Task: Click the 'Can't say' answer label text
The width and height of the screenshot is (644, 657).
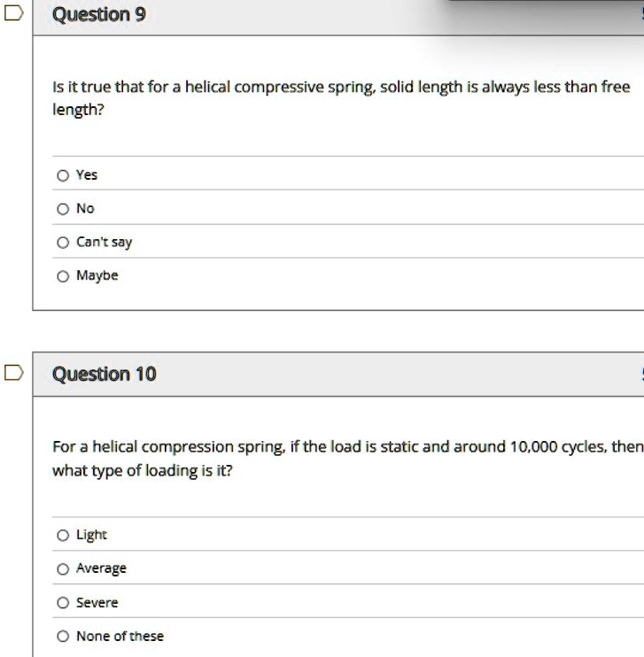Action: pos(104,243)
